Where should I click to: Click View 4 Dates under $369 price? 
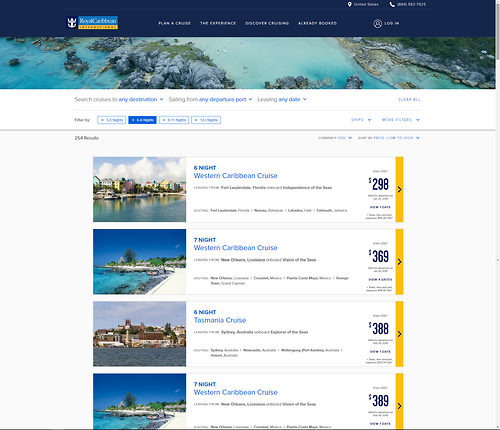[380, 279]
